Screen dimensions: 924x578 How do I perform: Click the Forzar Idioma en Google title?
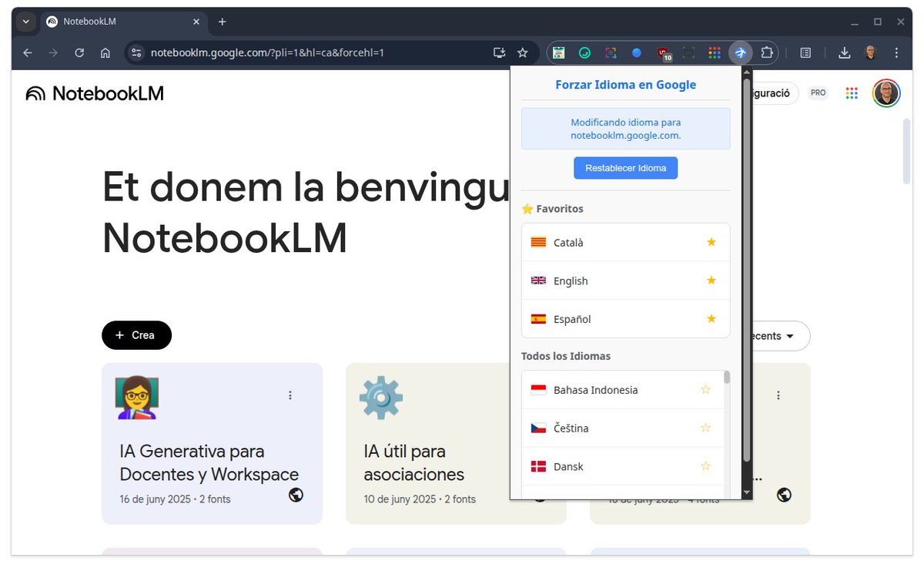click(625, 85)
